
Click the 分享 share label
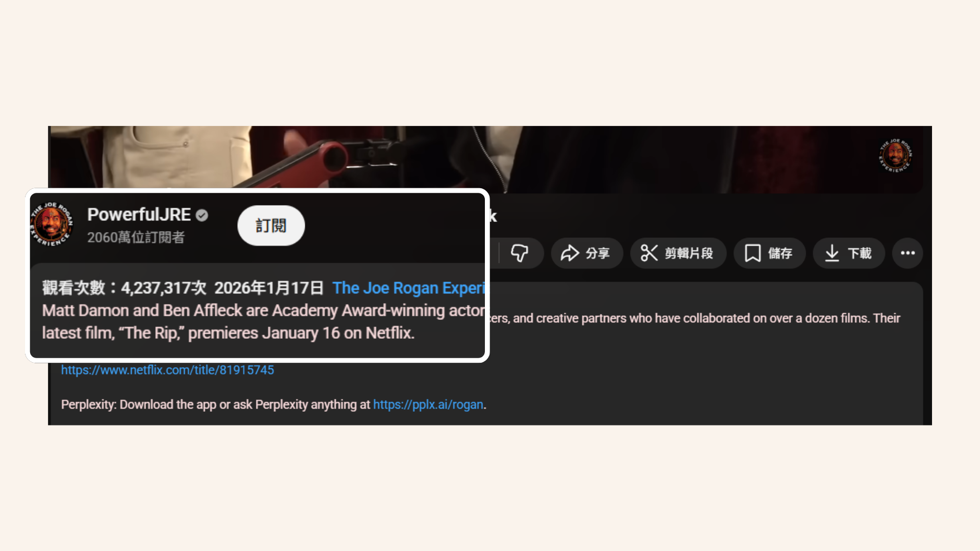[598, 254]
